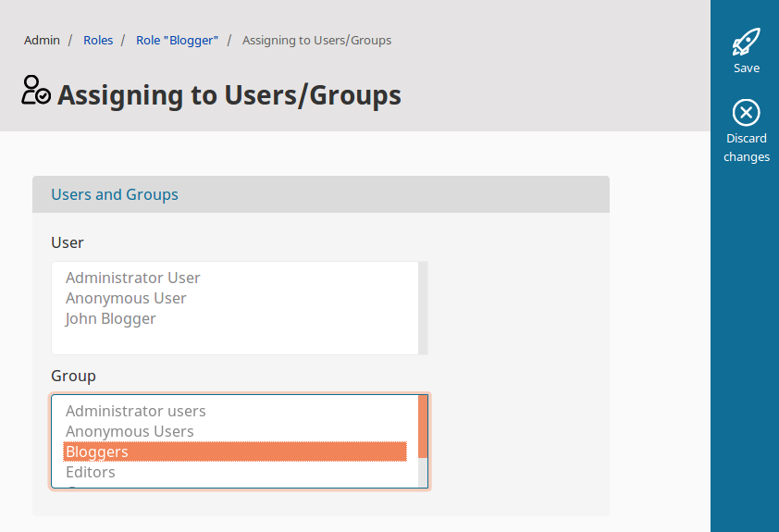Click the Assigning to Users/Groups page heading
779x532 pixels.
coord(229,95)
